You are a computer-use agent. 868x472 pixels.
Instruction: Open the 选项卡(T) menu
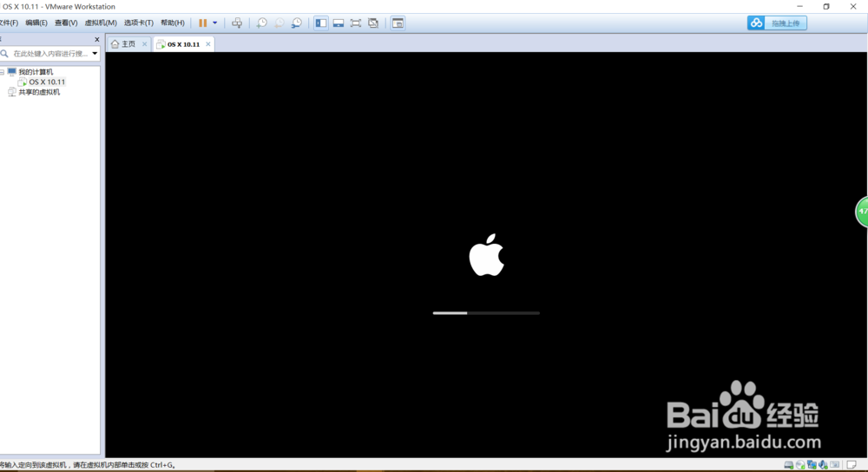tap(138, 23)
